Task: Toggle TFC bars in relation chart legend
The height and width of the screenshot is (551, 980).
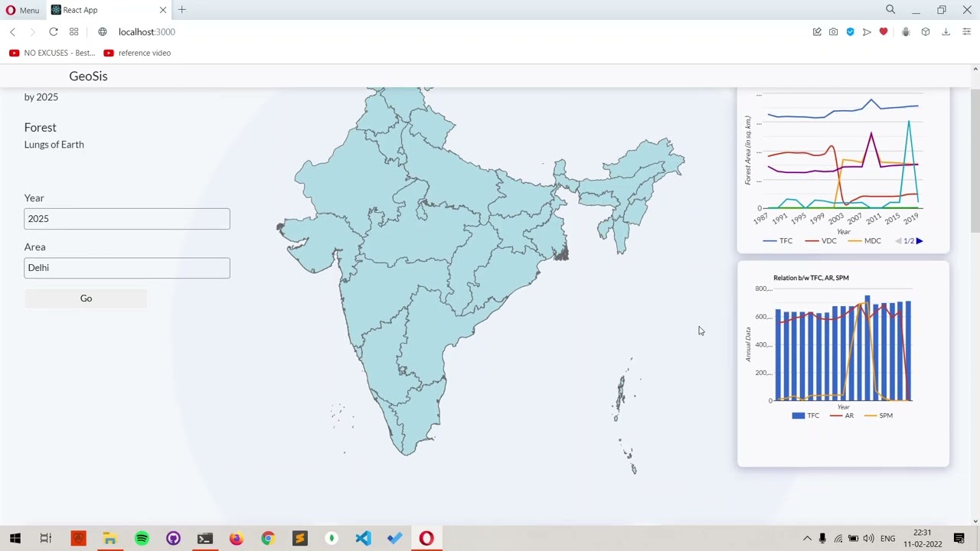Action: pos(805,416)
